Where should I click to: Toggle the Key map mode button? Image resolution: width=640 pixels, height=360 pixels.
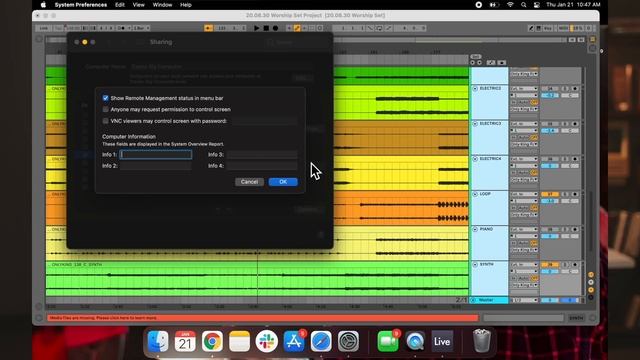click(548, 28)
